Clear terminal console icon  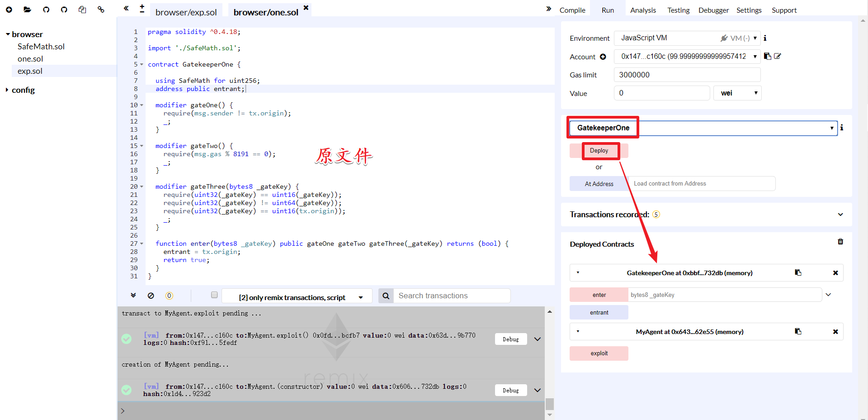tap(151, 296)
